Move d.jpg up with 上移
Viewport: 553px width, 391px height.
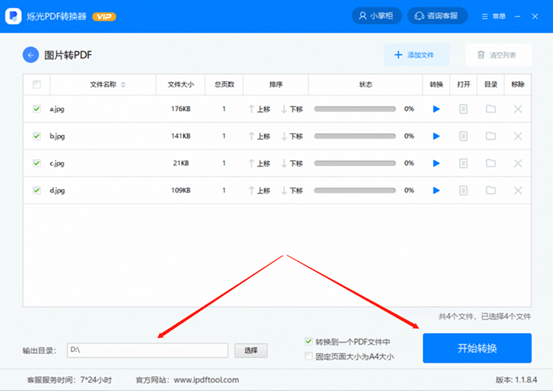(259, 190)
